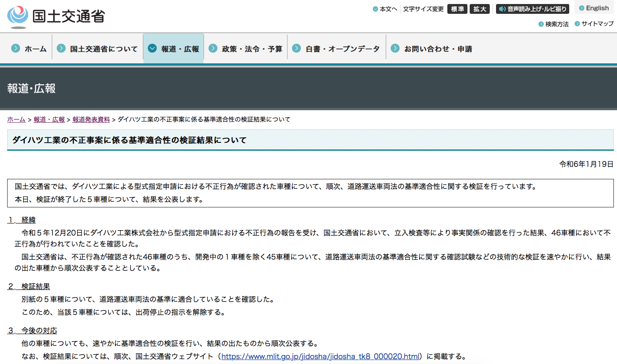Screen dimensions: 617x364
Task: Open the mlit.go.jp jidosha_tk8_000020 URL link
Action: click(321, 356)
